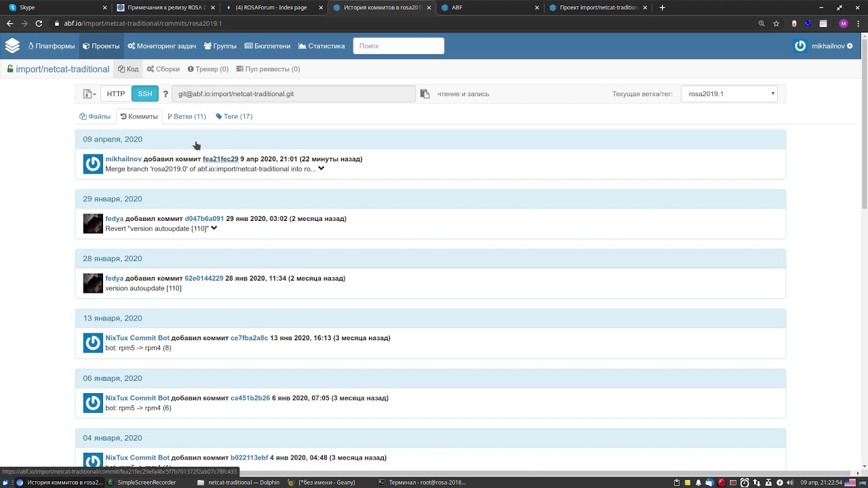Open commit ca451b2b26
The image size is (868, 488).
click(250, 399)
